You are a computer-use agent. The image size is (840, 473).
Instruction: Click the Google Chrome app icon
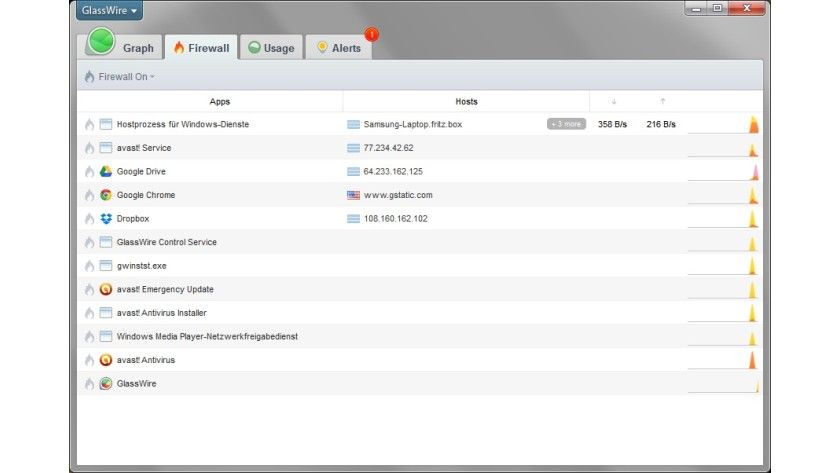[106, 195]
